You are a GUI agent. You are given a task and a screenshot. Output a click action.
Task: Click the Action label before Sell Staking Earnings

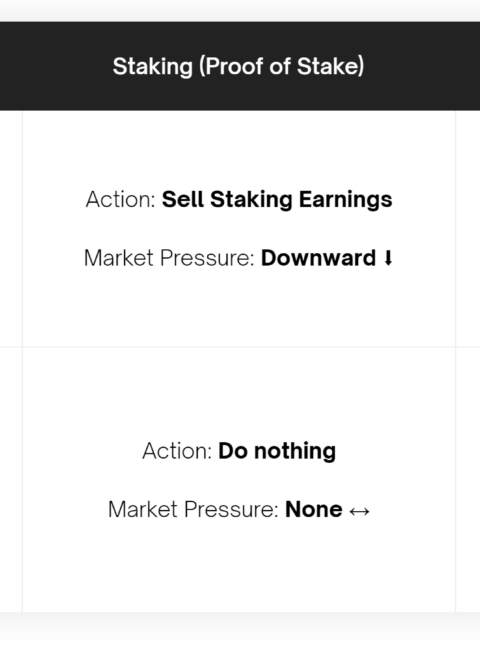[x=121, y=200]
